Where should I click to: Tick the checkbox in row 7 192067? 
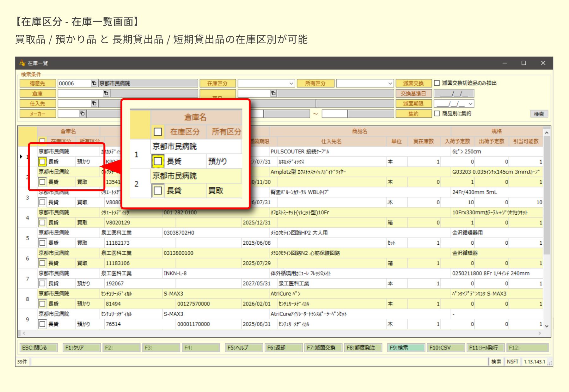click(42, 284)
